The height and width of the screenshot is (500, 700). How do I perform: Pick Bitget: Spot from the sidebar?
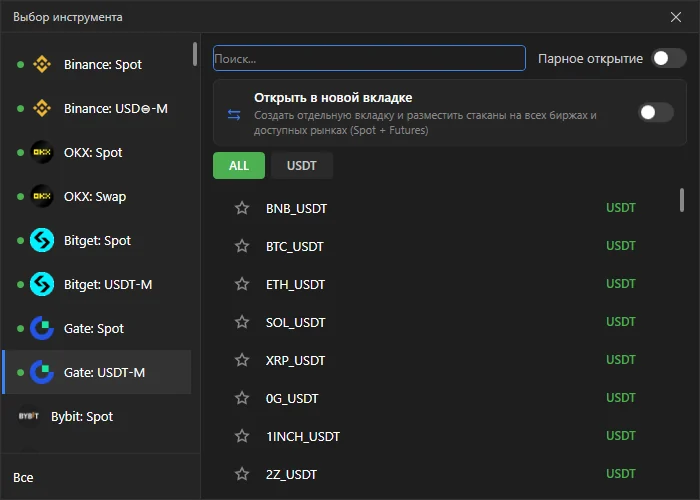click(x=97, y=240)
